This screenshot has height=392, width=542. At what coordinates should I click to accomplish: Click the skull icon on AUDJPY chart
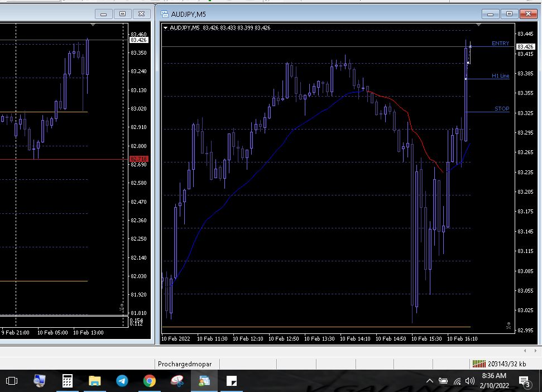[509, 326]
